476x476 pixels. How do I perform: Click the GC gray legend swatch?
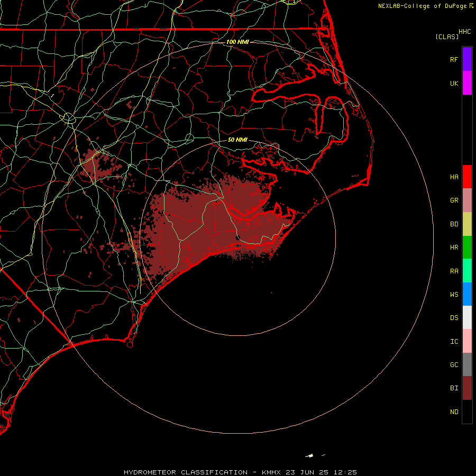[467, 364]
